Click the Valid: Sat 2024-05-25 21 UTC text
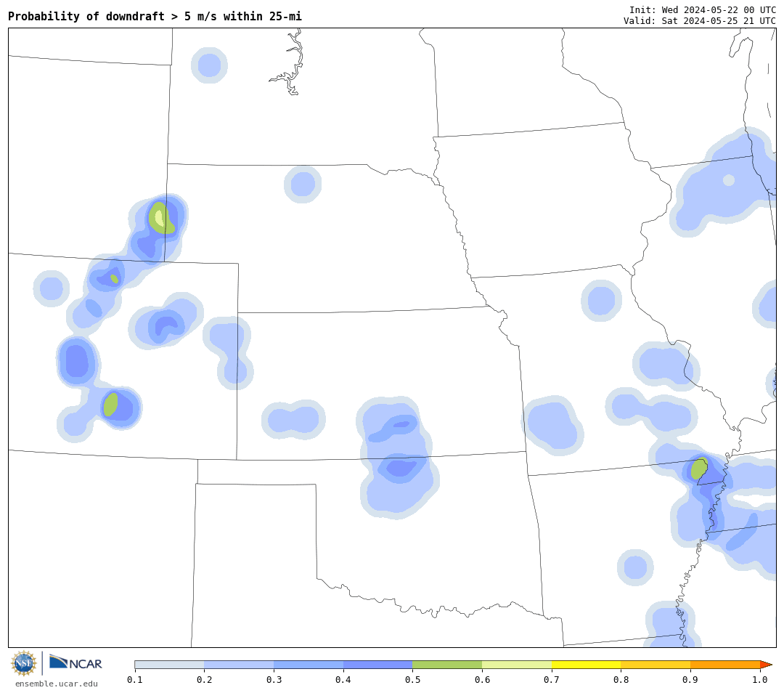This screenshot has height=693, width=784. (x=700, y=20)
